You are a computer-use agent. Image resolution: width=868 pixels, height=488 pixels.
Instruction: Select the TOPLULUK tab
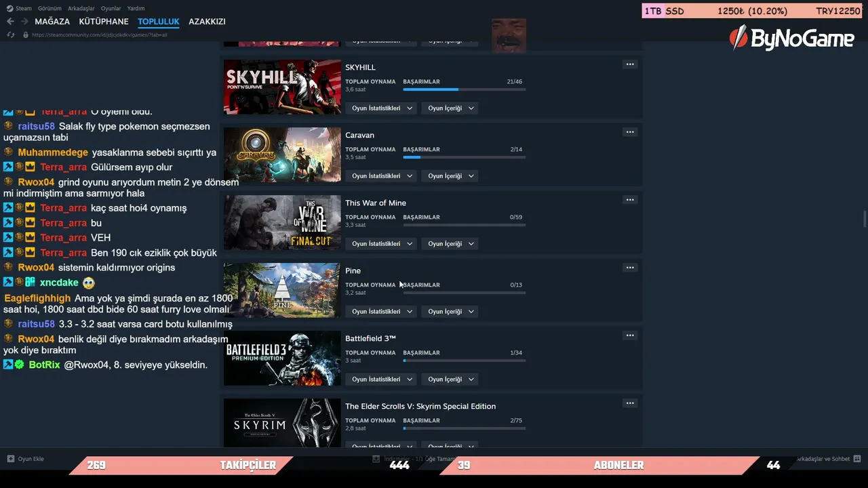coord(159,22)
